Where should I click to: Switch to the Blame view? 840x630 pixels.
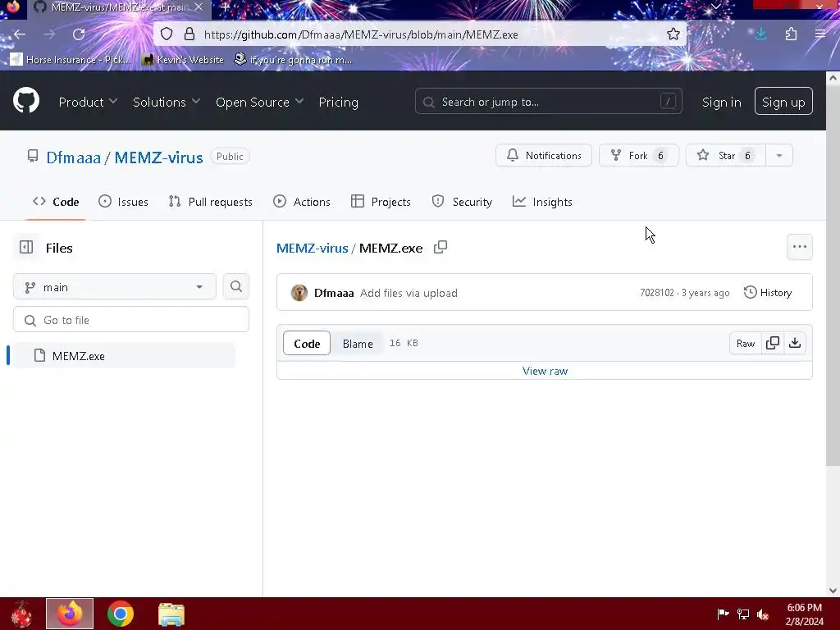coord(358,344)
